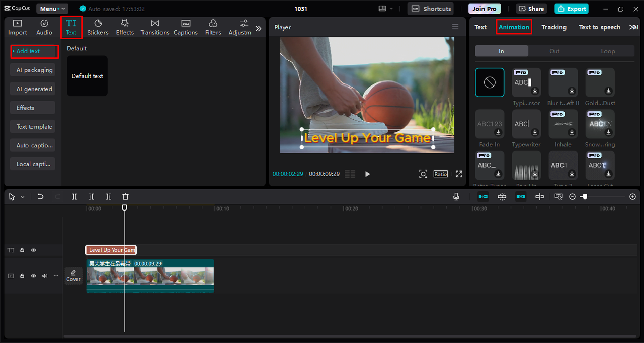The width and height of the screenshot is (644, 343).
Task: Open the Transitions tab
Action: coord(155,27)
